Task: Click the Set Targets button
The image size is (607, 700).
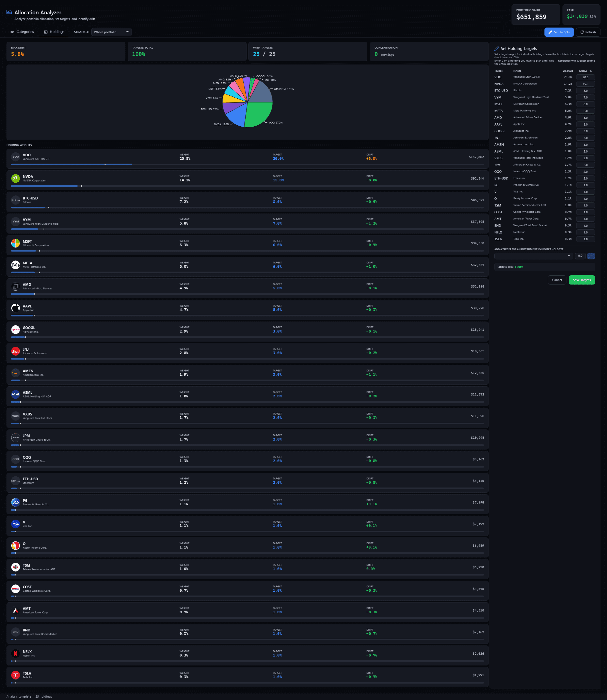Action: click(x=559, y=32)
